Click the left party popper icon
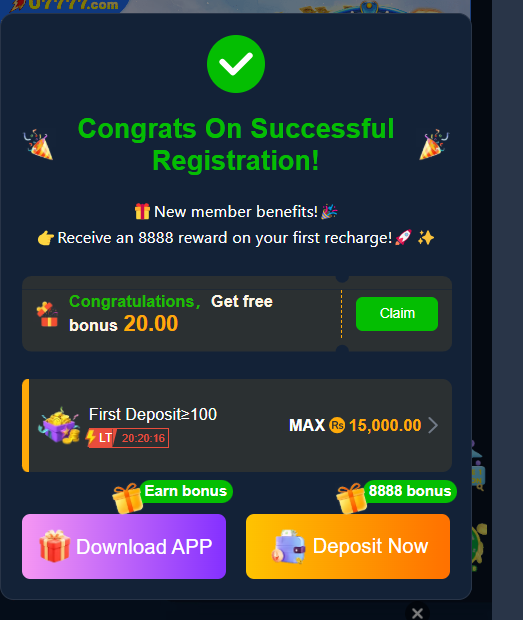Viewport: 523px width, 620px height. point(38,144)
